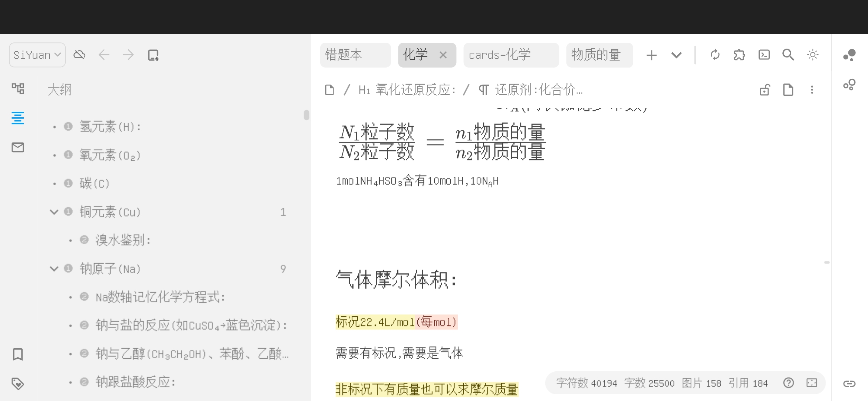Screen dimensions: 868x401
Task: Collapse the 钠原子(Na) outline node
Action: point(54,268)
